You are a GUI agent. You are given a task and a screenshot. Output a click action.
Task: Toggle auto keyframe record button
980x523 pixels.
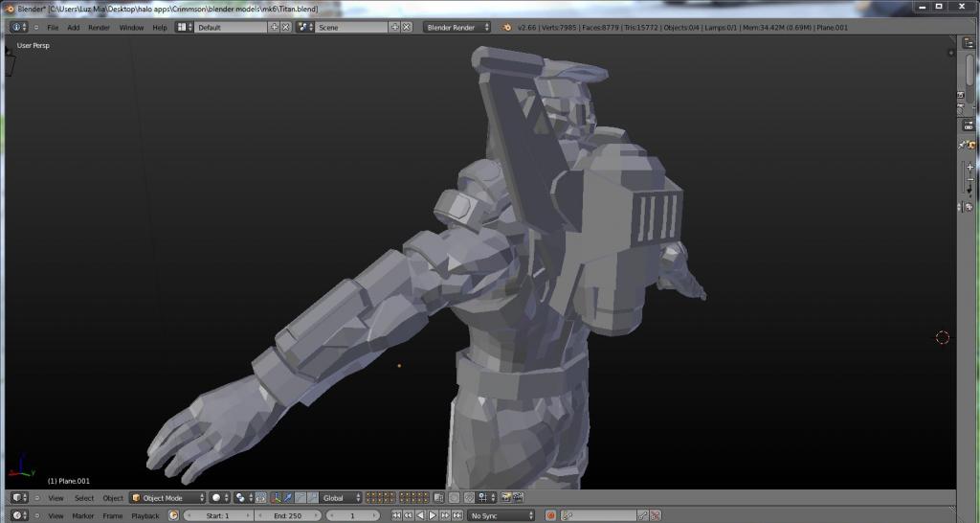(x=550, y=515)
